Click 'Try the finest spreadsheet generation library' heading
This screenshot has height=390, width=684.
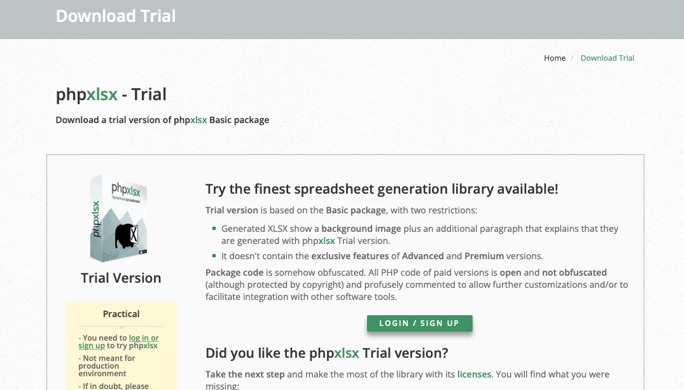382,189
